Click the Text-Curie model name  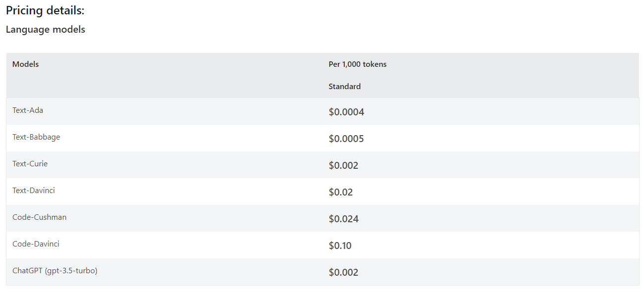click(x=30, y=164)
